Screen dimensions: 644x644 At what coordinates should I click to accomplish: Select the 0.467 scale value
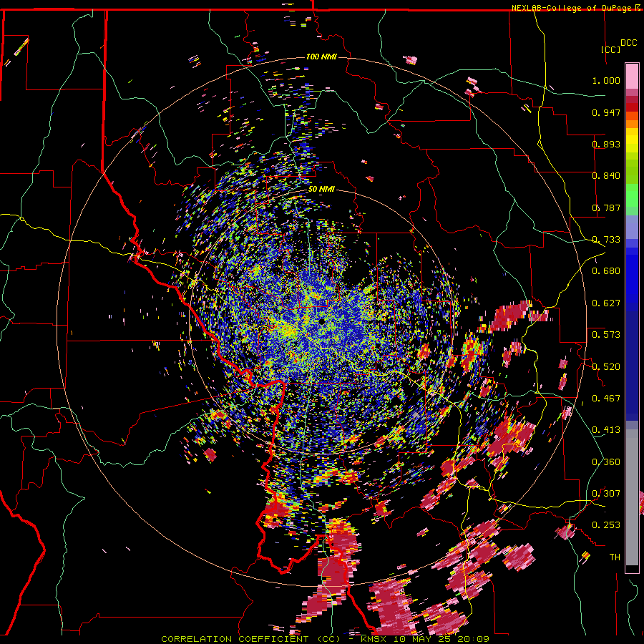(606, 398)
